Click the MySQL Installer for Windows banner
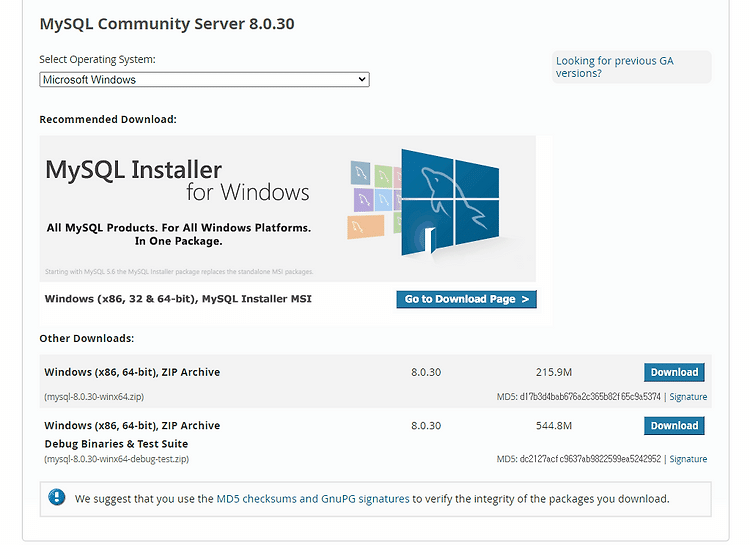750x545 pixels. [287, 209]
